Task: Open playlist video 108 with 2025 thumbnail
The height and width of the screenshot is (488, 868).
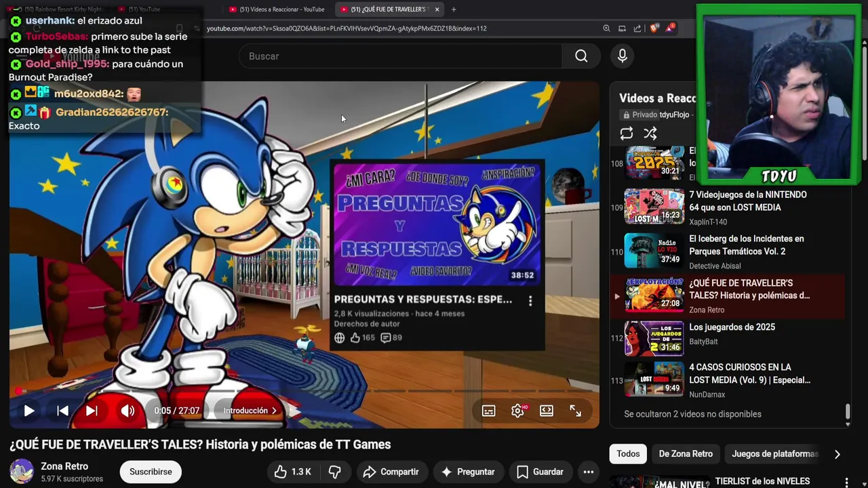Action: point(654,163)
